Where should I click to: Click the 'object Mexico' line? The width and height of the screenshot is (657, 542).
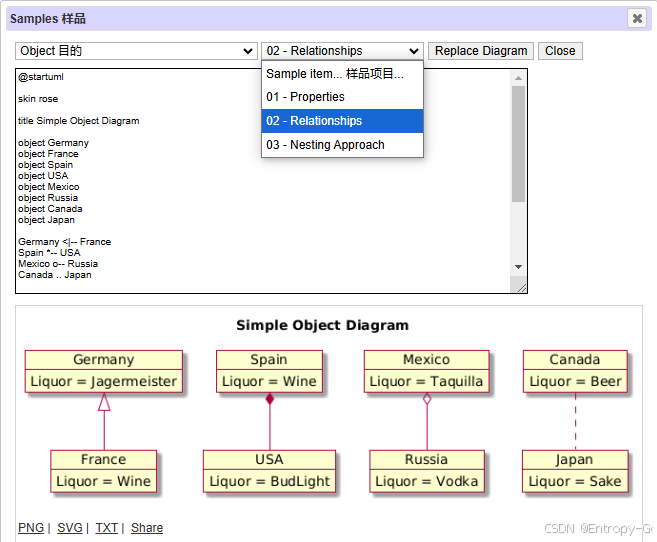click(48, 187)
